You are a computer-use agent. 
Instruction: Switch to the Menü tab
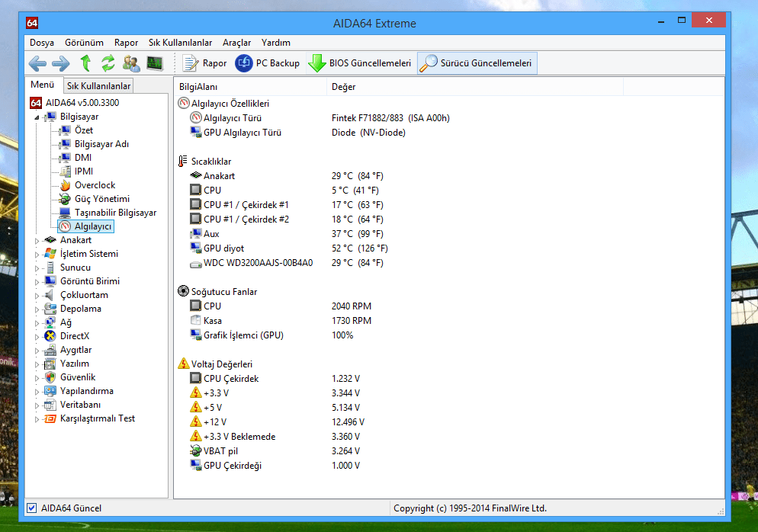pos(43,85)
